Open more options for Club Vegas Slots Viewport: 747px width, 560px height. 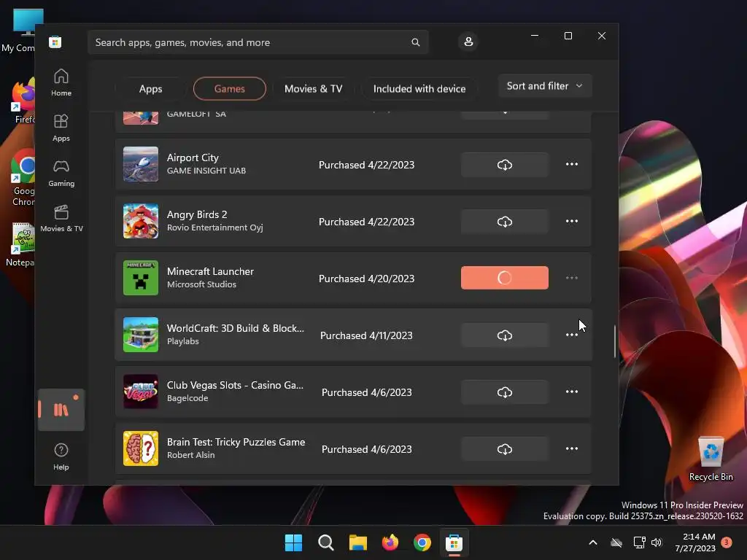572,392
